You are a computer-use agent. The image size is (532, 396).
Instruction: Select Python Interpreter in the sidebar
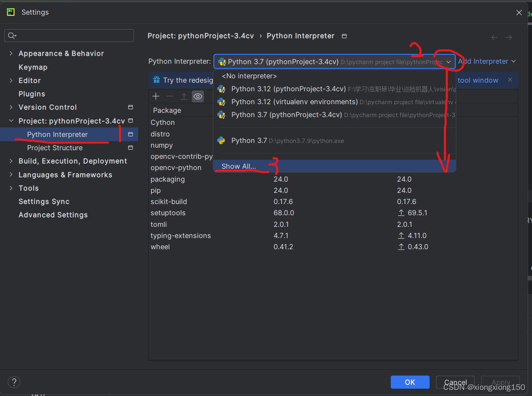tap(57, 134)
